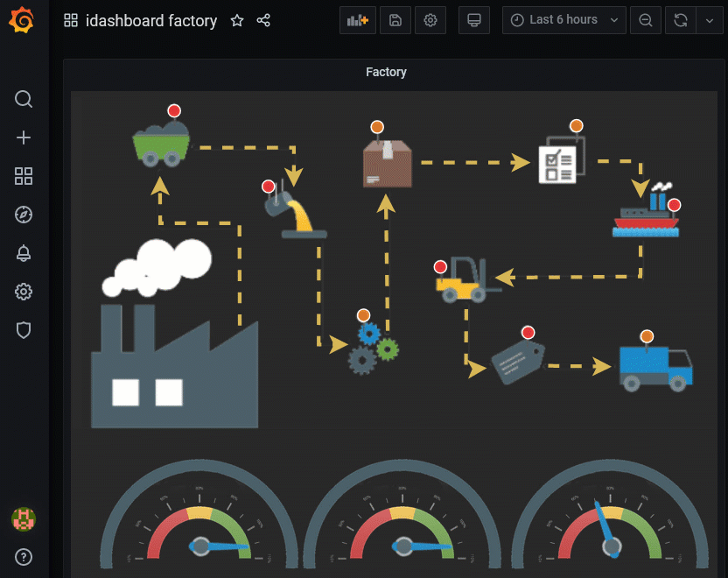Open the Search dashboards icon in the sidebar
This screenshot has width=728, height=578.
23,99
